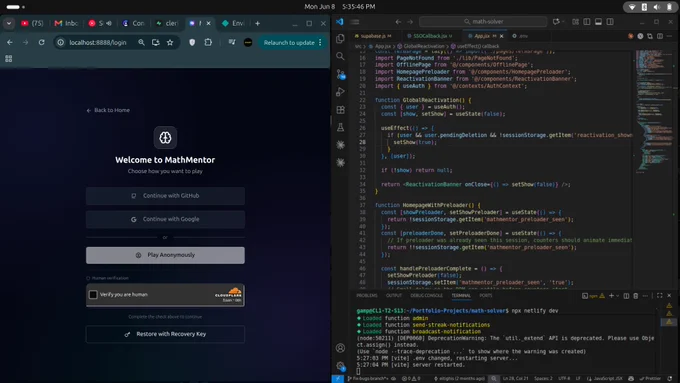Image resolution: width=680 pixels, height=383 pixels.
Task: Switch to the Gmail Inbox browser tab
Action: pos(66,23)
